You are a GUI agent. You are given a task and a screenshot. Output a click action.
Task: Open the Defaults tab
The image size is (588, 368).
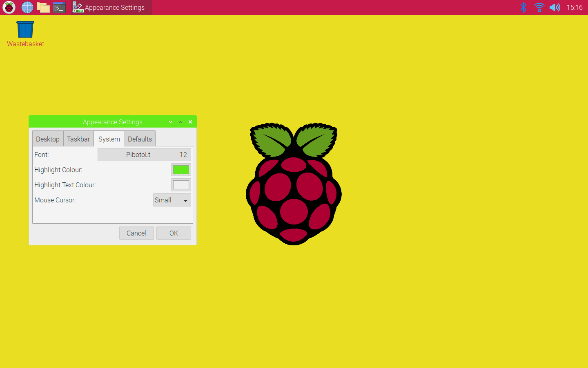(x=140, y=139)
